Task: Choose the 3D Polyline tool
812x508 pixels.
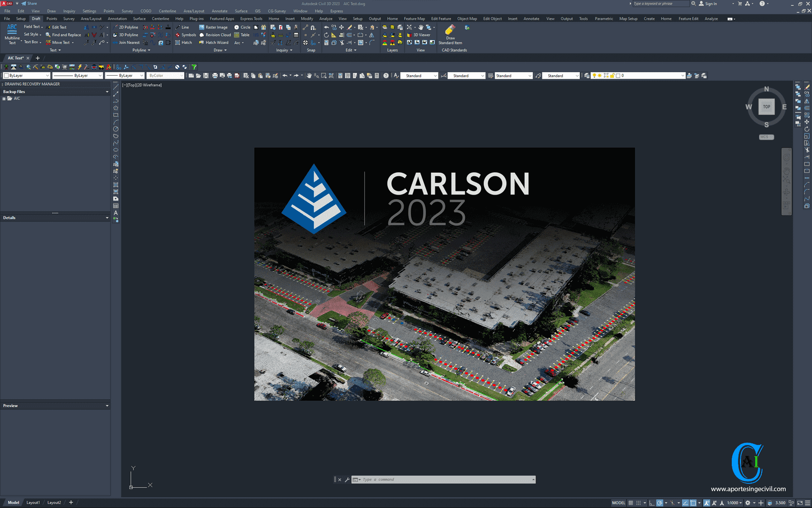Action: coord(126,35)
